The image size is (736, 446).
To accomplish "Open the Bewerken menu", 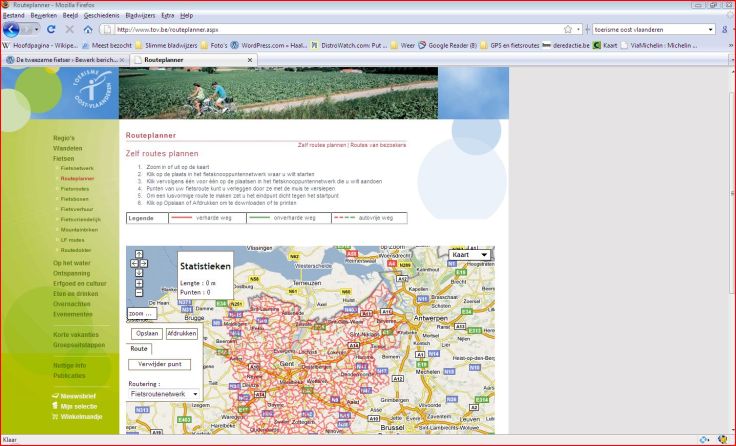I will point(44,15).
